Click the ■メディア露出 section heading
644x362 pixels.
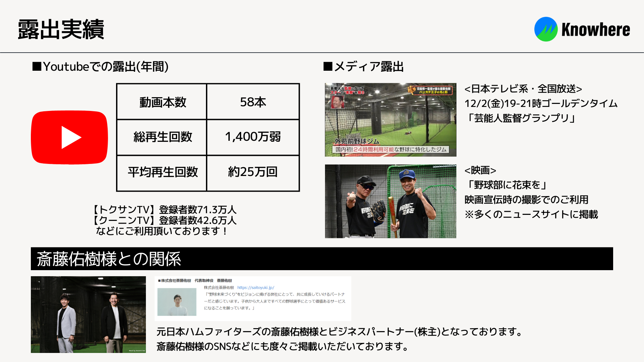363,67
